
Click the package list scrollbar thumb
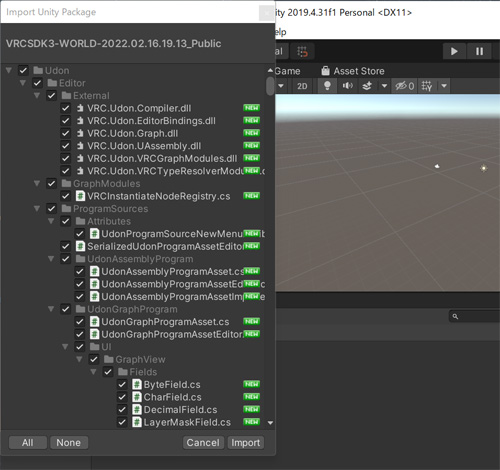[x=270, y=86]
